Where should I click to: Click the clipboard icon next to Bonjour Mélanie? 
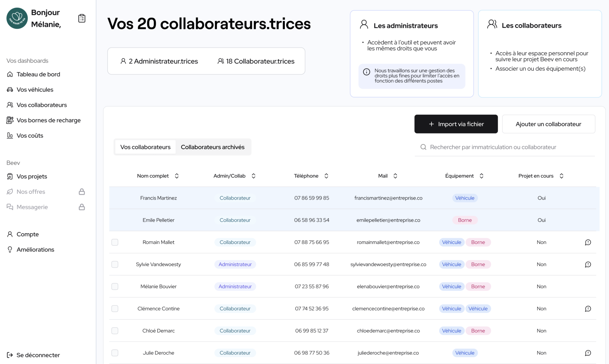(x=82, y=18)
